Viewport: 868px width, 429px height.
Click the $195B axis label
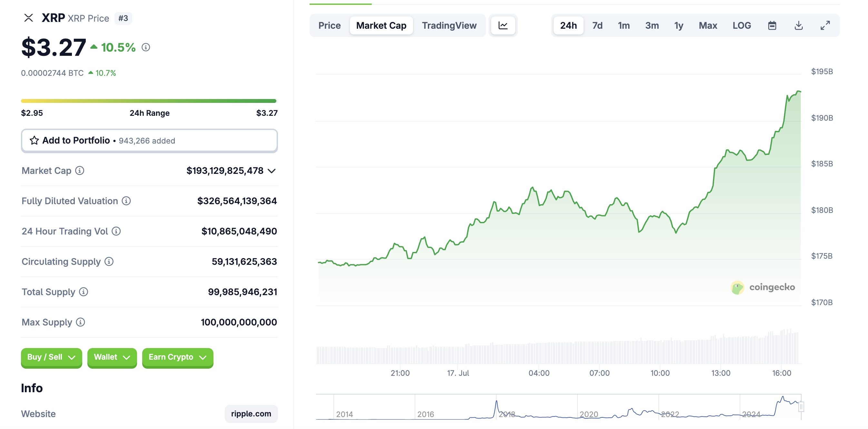[822, 71]
